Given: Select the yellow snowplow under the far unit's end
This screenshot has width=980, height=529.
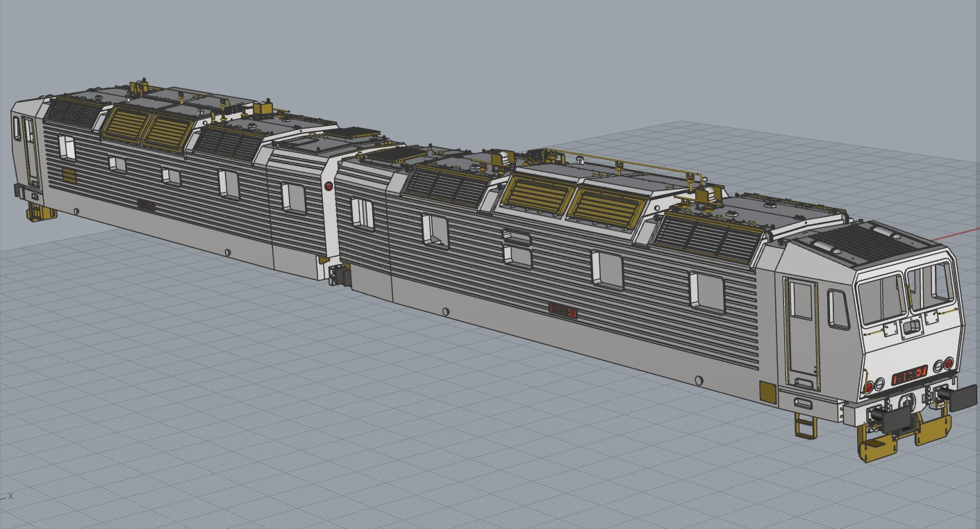Looking at the screenshot, I should (x=41, y=212).
